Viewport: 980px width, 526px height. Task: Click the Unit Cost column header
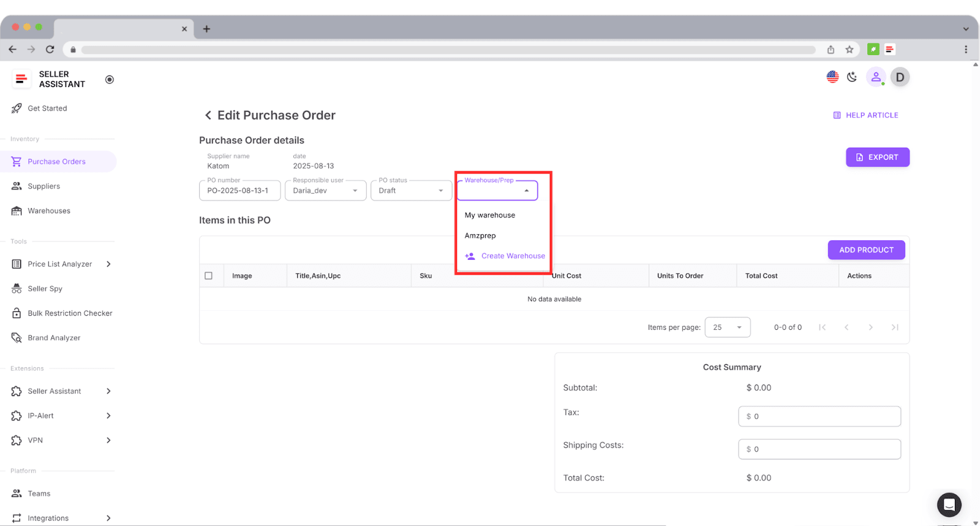(x=567, y=276)
